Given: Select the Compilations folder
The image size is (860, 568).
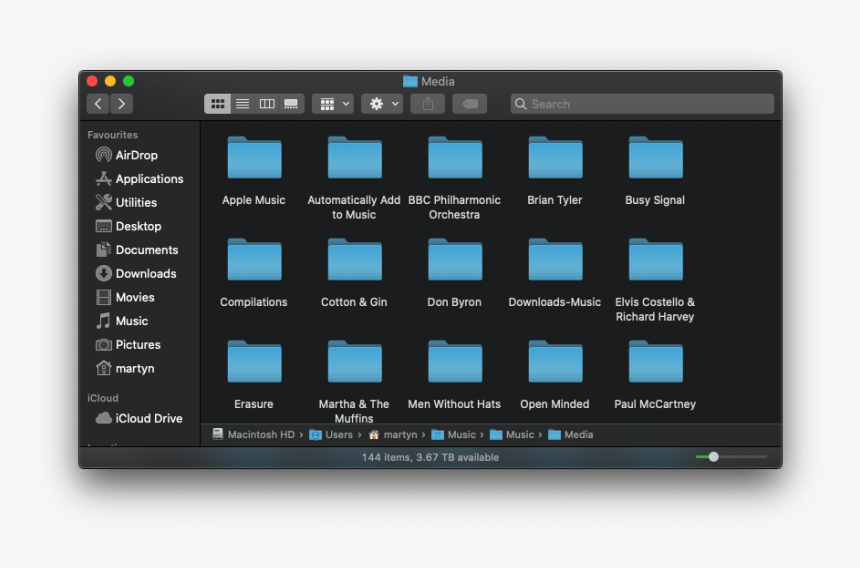Looking at the screenshot, I should coord(254,260).
